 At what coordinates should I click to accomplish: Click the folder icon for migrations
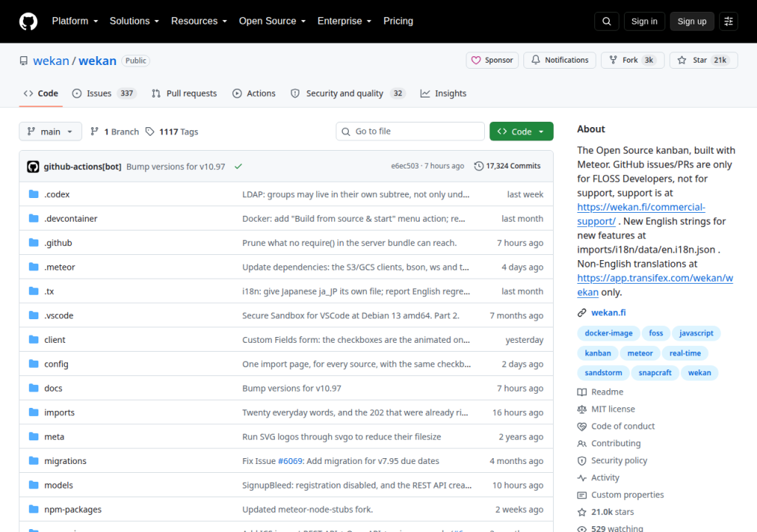pos(33,460)
